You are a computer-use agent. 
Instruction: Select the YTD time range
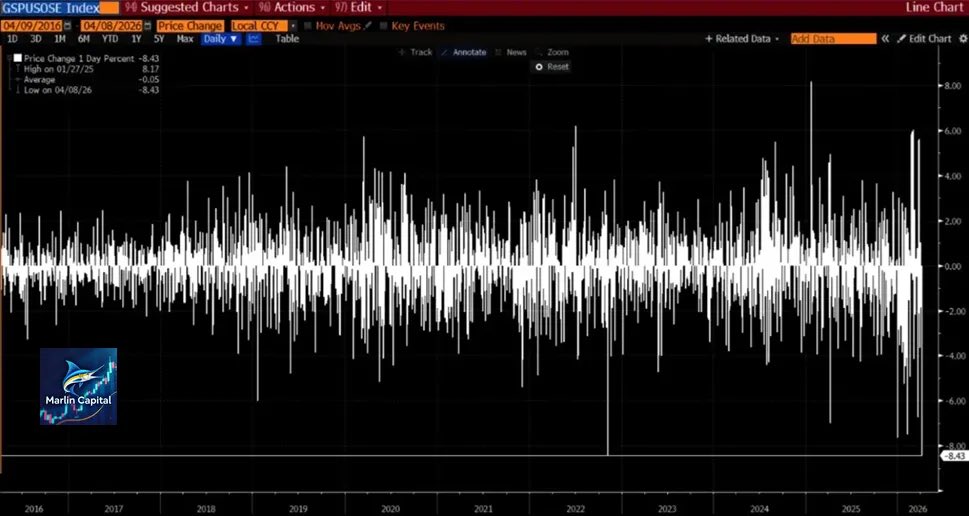click(x=110, y=39)
